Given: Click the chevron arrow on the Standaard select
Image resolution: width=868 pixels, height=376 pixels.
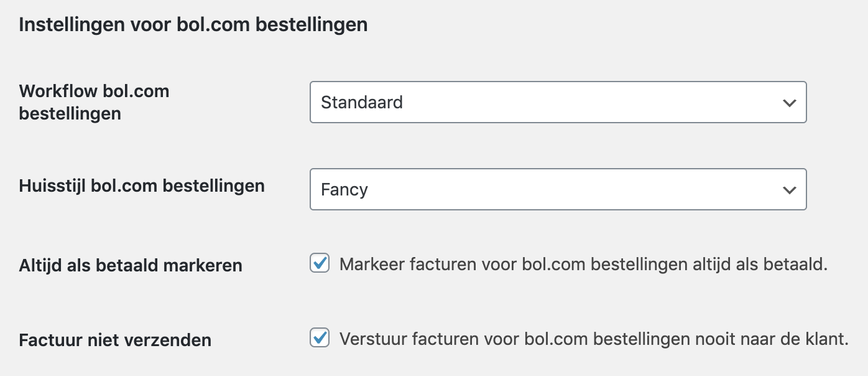Looking at the screenshot, I should [789, 103].
